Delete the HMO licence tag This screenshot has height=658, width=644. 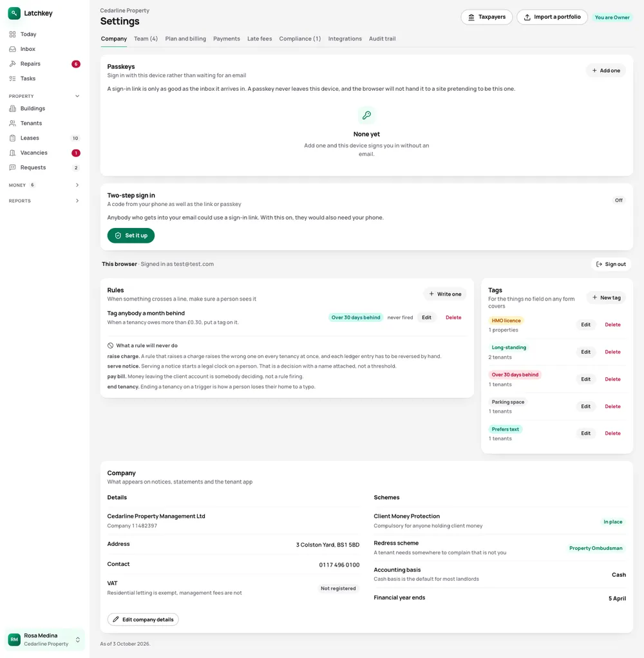click(x=612, y=324)
